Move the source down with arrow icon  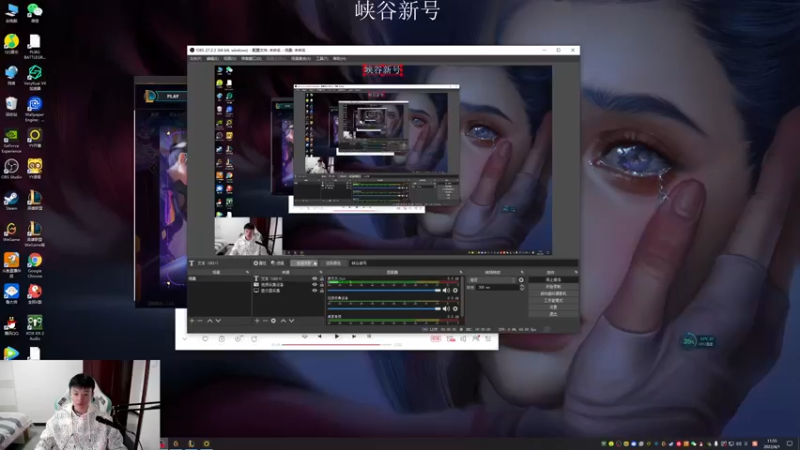[292, 321]
